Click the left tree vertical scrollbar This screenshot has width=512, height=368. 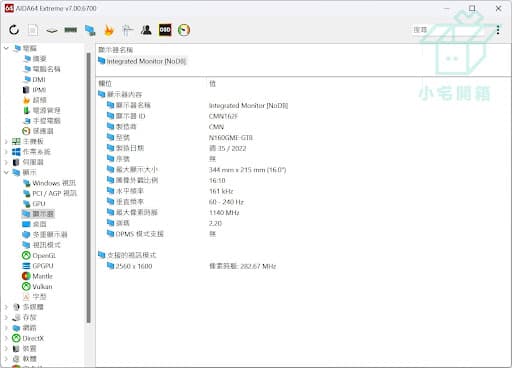88,187
